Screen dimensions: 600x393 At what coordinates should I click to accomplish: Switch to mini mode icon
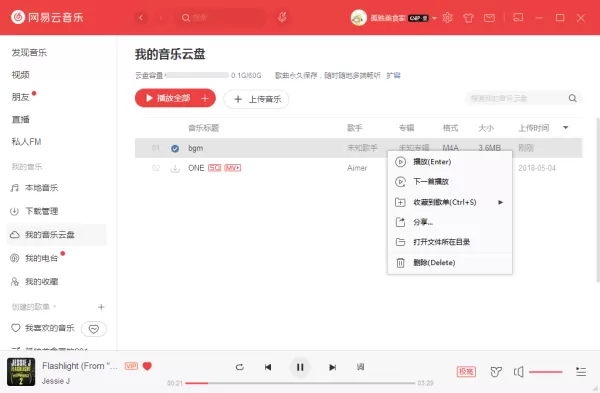pyautogui.click(x=518, y=18)
